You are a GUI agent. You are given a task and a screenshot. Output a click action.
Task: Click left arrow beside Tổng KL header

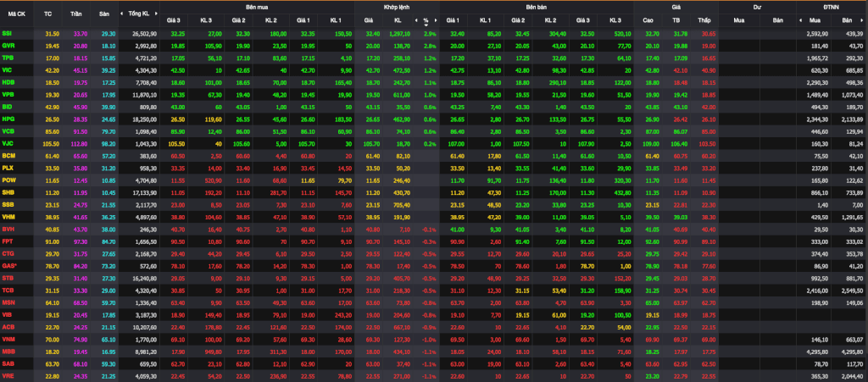click(x=122, y=13)
